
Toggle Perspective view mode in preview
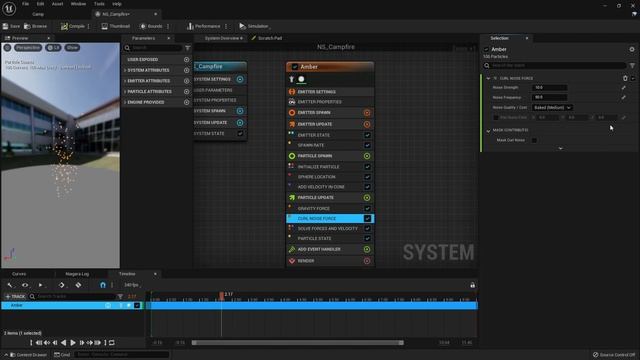click(28, 48)
